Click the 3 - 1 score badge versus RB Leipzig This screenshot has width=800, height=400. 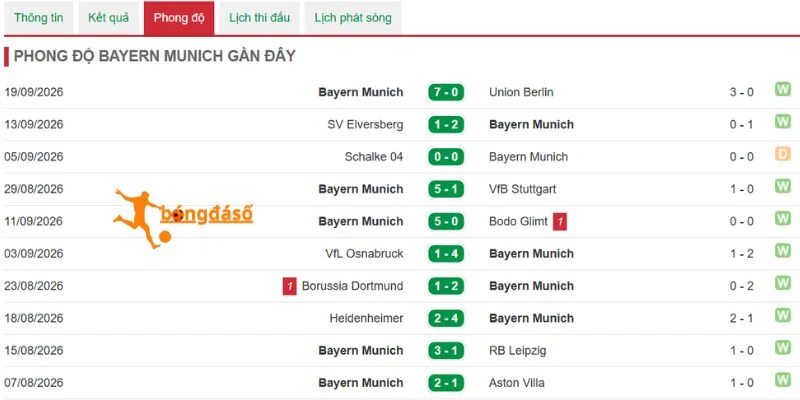pos(446,351)
